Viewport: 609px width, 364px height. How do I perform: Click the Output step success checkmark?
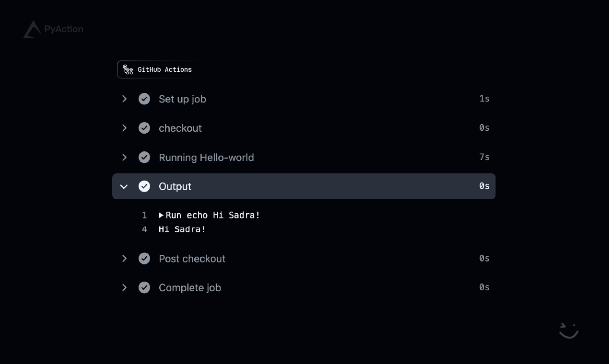(144, 186)
